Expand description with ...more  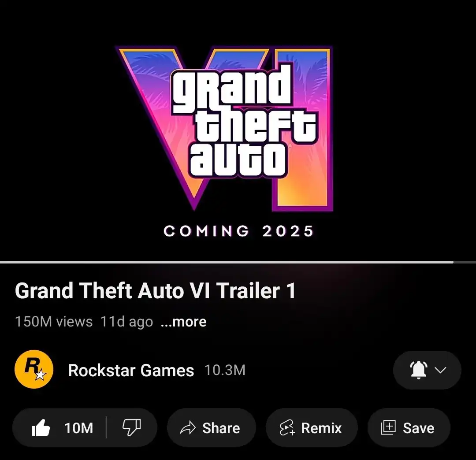(x=184, y=321)
